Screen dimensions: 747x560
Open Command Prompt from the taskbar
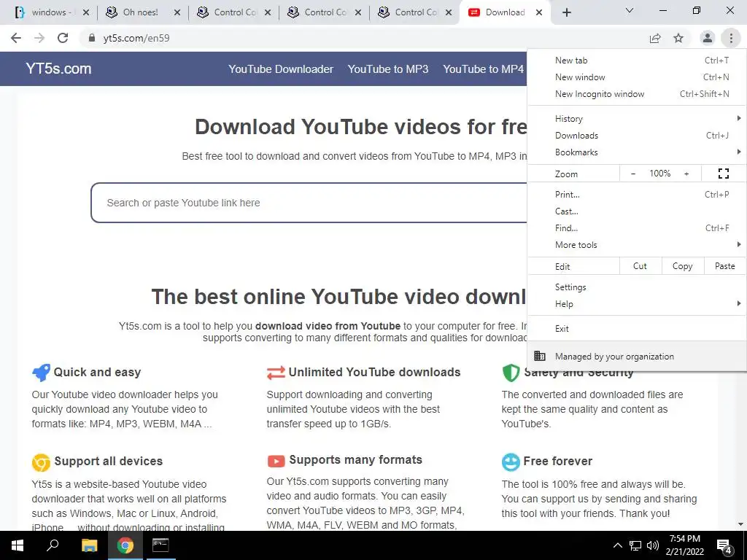[x=160, y=545]
